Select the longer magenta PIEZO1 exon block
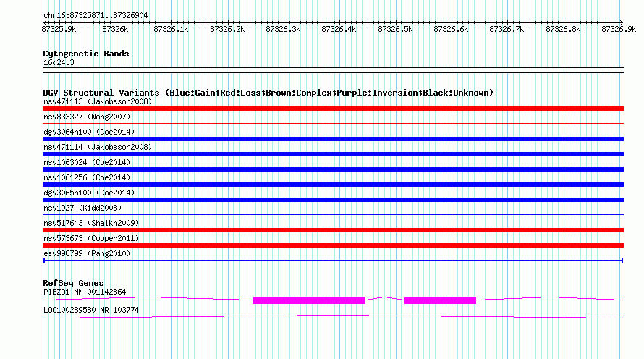This screenshot has width=644, height=359. click(309, 300)
